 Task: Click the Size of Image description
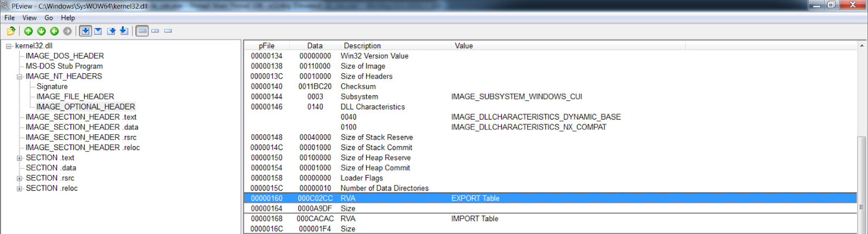[363, 66]
